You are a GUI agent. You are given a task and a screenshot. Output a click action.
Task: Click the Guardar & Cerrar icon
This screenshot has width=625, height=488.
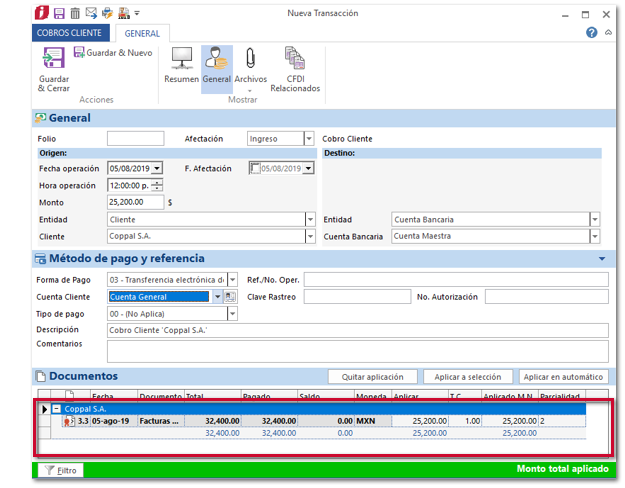[53, 61]
